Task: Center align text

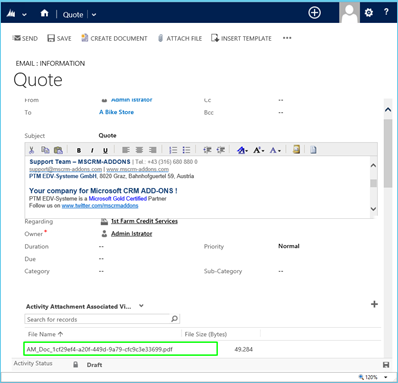Action: point(139,150)
